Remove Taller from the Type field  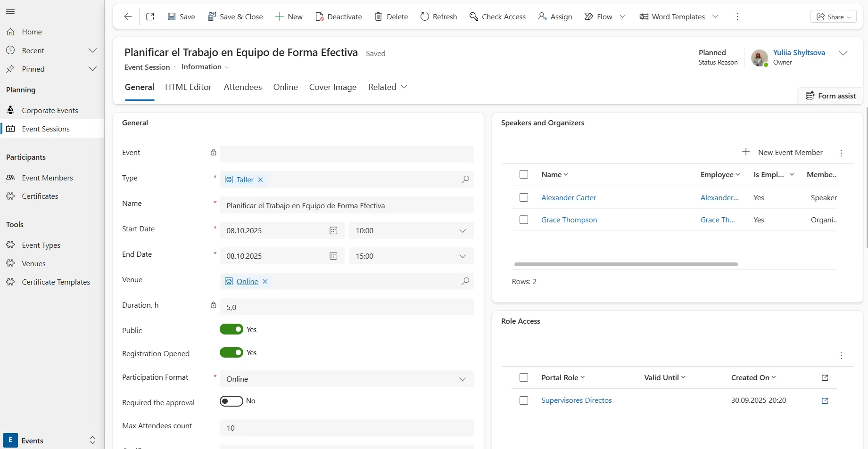click(260, 180)
